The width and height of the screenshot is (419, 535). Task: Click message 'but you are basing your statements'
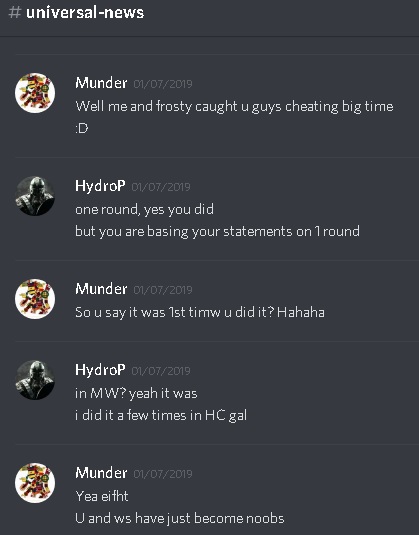point(217,232)
